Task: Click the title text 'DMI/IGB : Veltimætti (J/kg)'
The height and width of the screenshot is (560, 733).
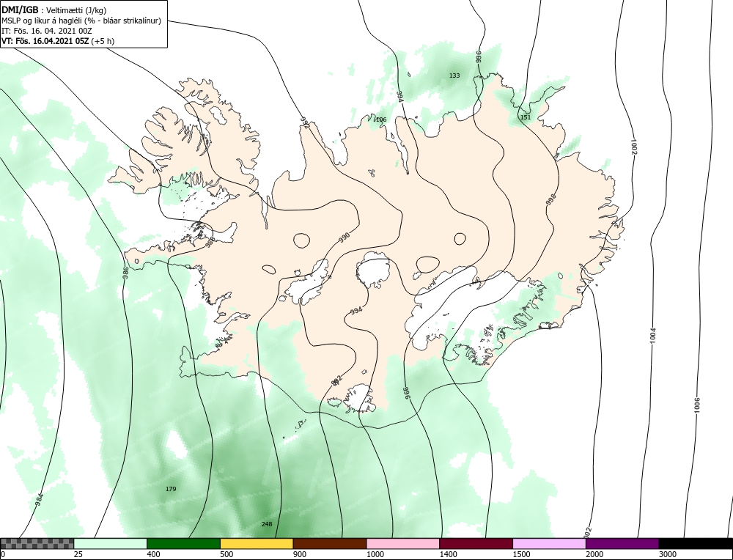Action: 54,10
